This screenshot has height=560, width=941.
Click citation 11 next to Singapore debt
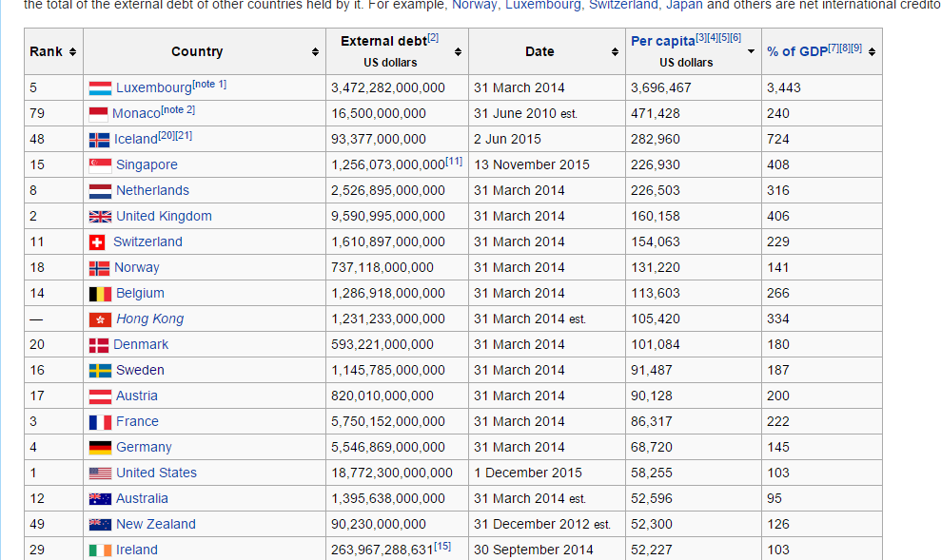(454, 162)
